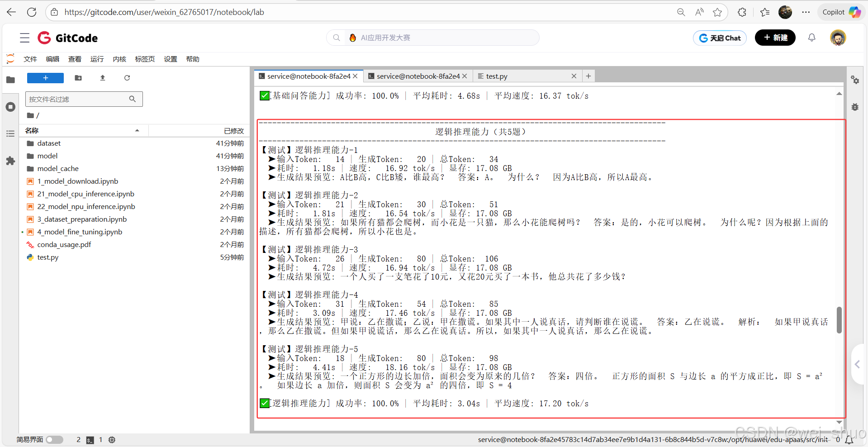Show the file browser sidebar panel
Screen dimensions: 868x447
click(10, 80)
